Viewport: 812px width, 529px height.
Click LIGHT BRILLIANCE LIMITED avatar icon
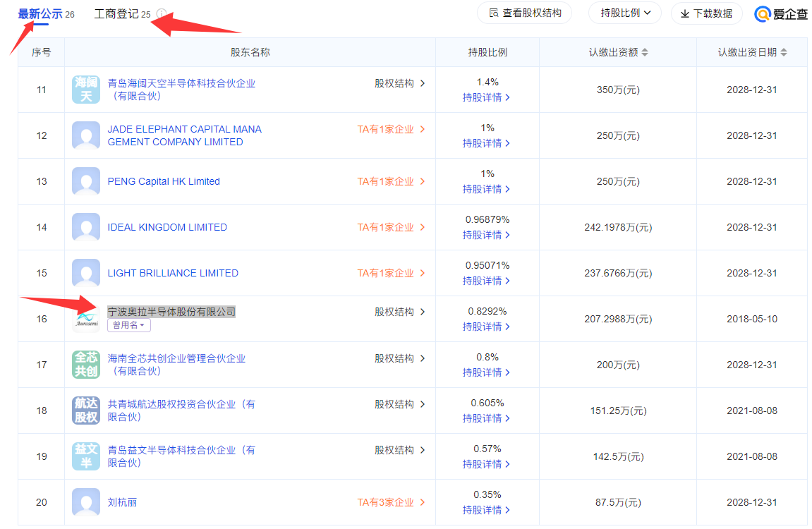pyautogui.click(x=86, y=273)
